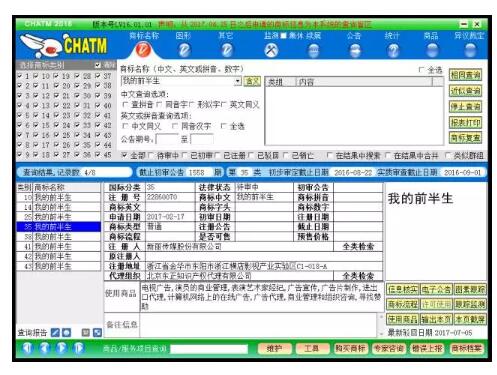The image size is (497, 375).
Task: Open the 图形 search icon
Action: 184,50
